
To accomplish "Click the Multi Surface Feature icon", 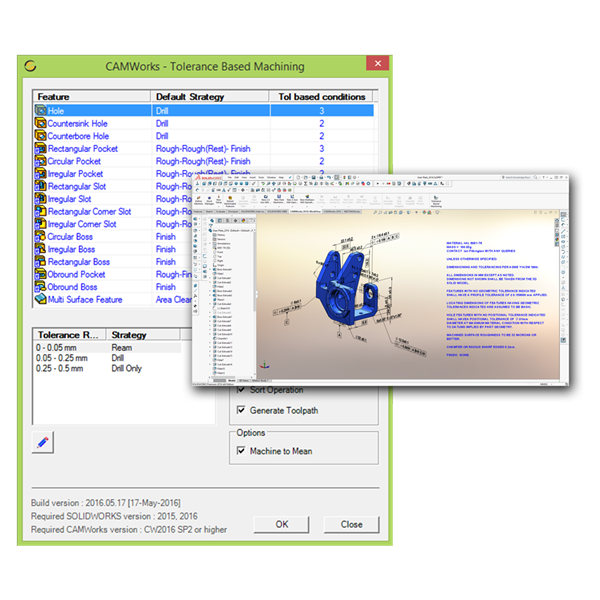I will (x=41, y=299).
